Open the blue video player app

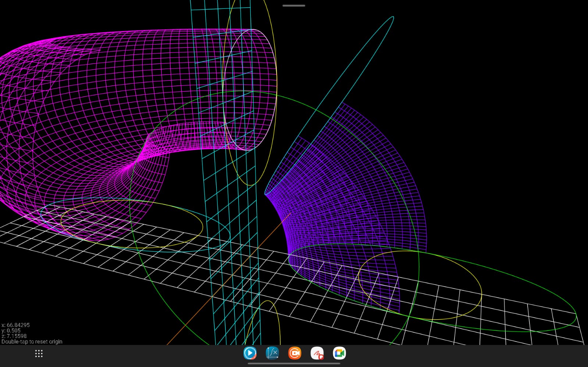[x=250, y=353]
